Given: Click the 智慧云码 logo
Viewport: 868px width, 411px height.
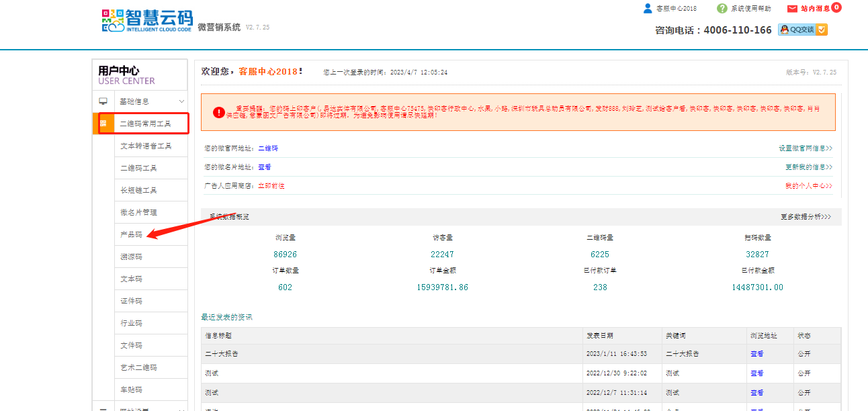Looking at the screenshot, I should point(146,20).
